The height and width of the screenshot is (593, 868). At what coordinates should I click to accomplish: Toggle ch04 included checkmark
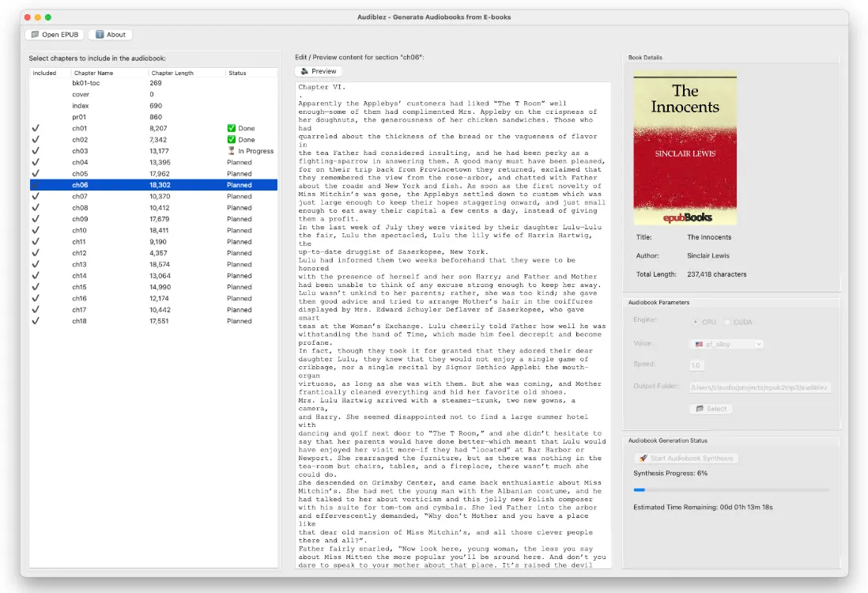click(x=36, y=162)
